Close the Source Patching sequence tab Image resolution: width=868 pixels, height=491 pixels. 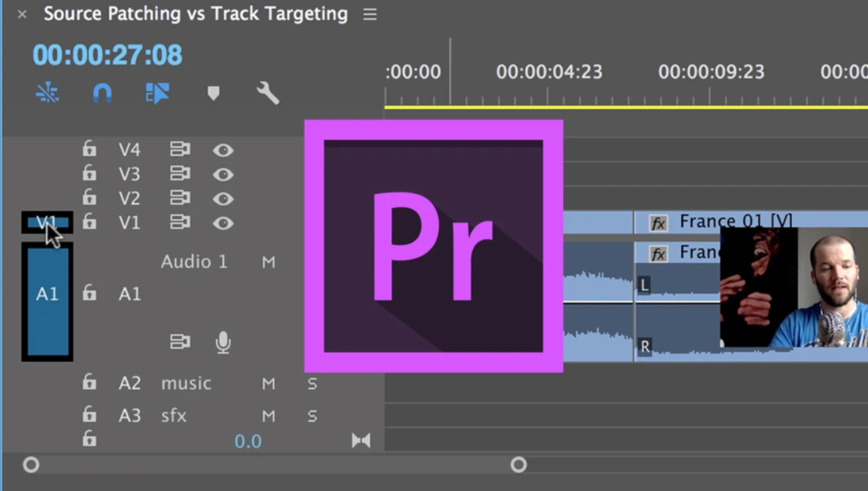point(22,15)
